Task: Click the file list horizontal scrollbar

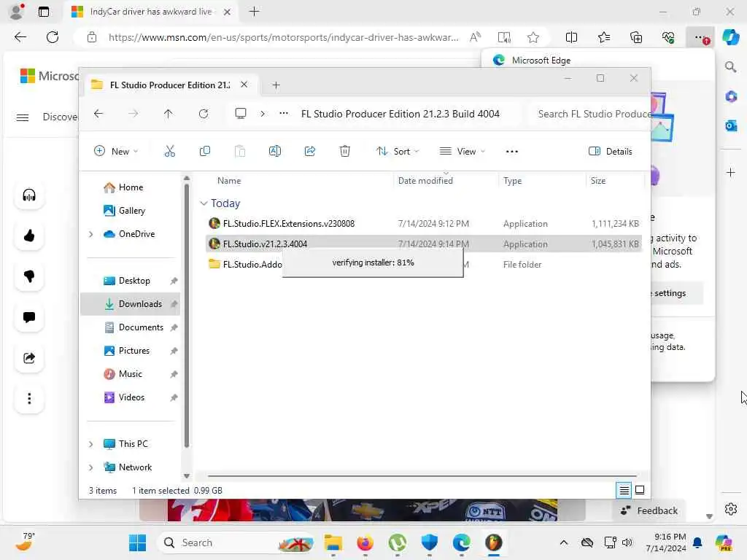Action: (x=422, y=475)
